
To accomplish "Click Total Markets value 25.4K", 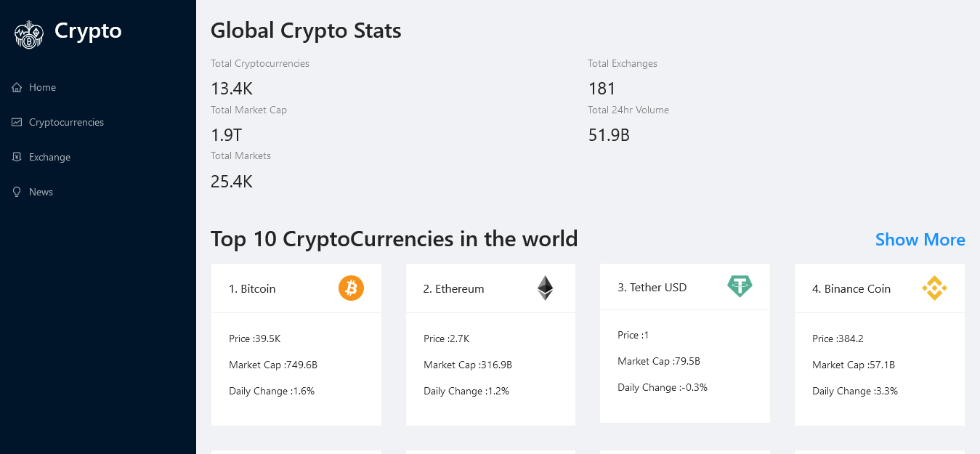I will pos(232,182).
